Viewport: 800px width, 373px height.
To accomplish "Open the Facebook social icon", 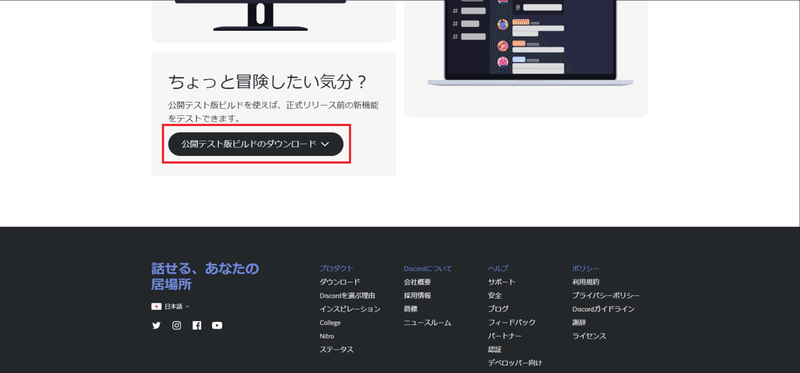I will coord(197,326).
